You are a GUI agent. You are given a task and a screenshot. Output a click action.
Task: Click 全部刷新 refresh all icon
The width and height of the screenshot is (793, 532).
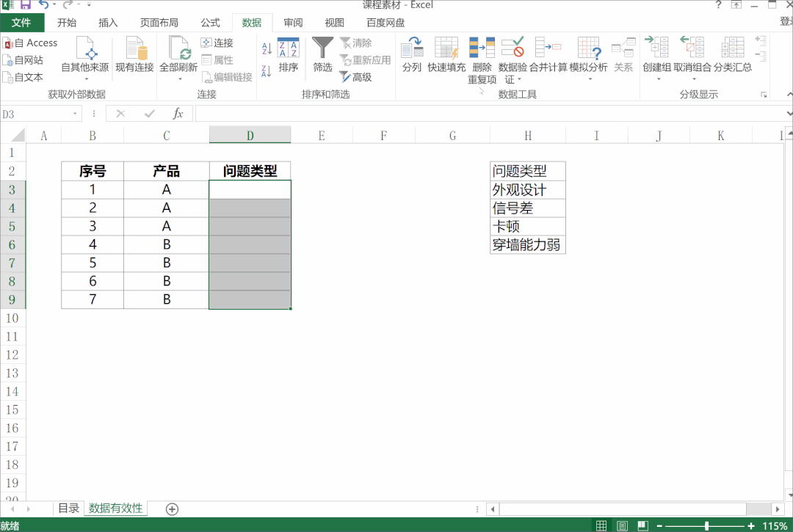click(x=178, y=48)
